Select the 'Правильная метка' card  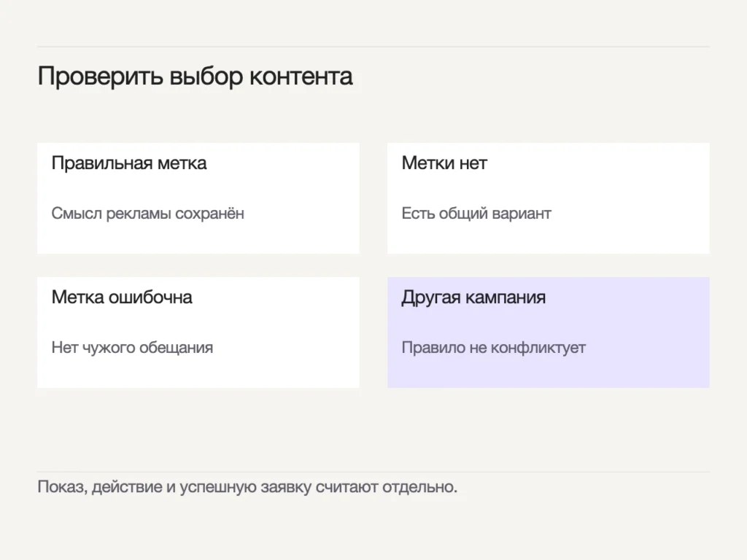(x=198, y=198)
